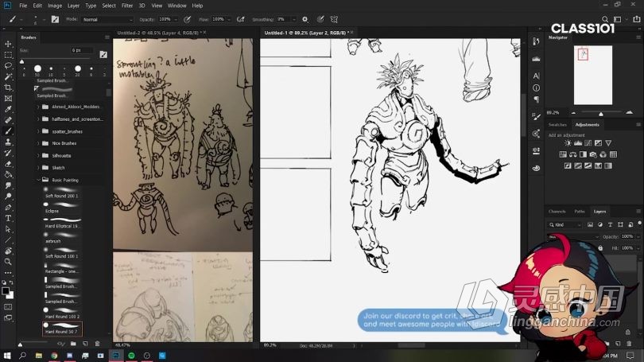Open Chrome from the Windows taskbar

[x=54, y=356]
